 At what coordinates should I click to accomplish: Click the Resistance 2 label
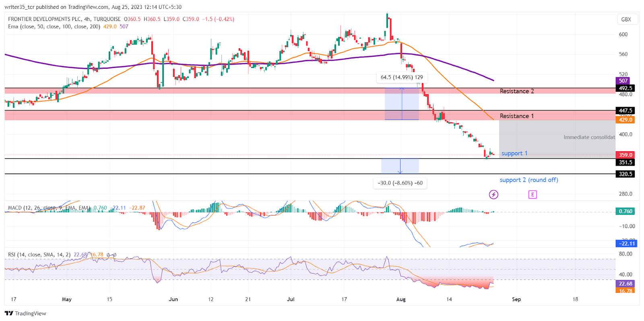pyautogui.click(x=517, y=91)
